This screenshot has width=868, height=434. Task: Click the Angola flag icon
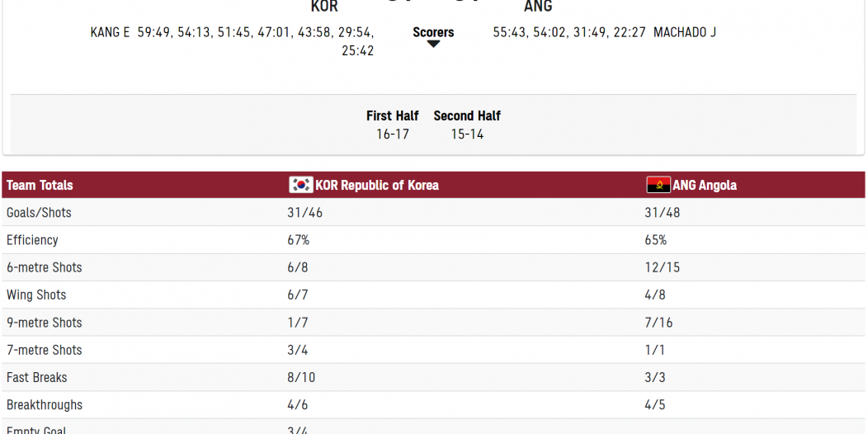tap(658, 185)
